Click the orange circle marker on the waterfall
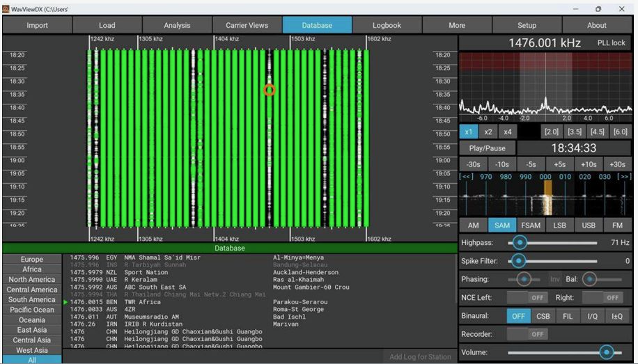The height and width of the screenshot is (364, 638). (270, 90)
